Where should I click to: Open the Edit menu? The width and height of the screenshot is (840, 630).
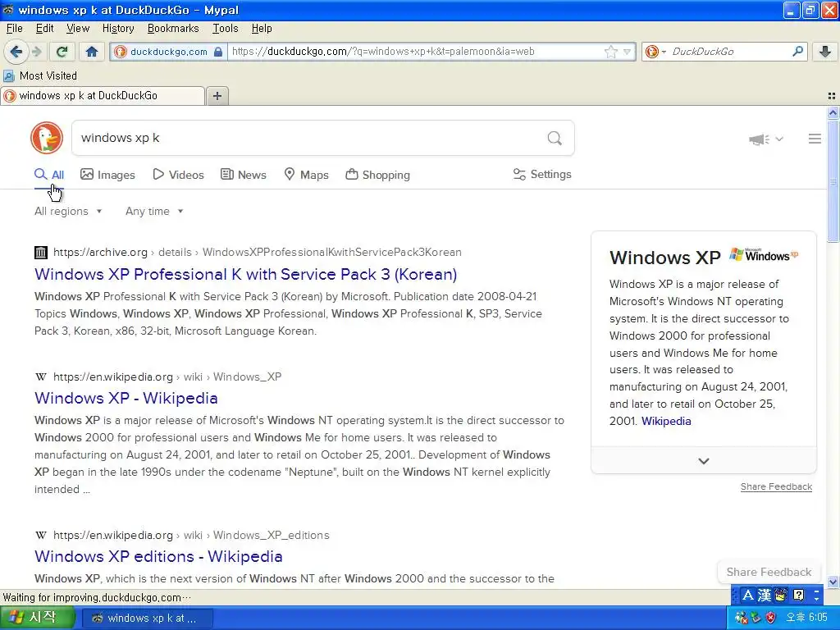(44, 29)
